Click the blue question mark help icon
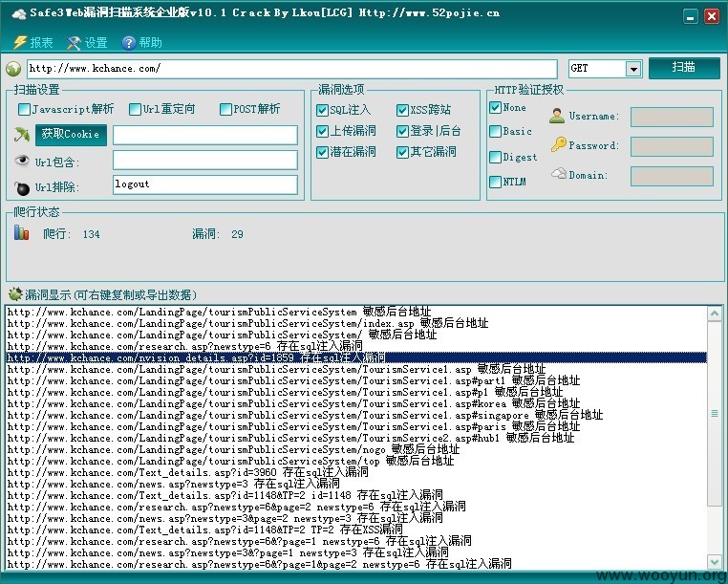 tap(129, 43)
